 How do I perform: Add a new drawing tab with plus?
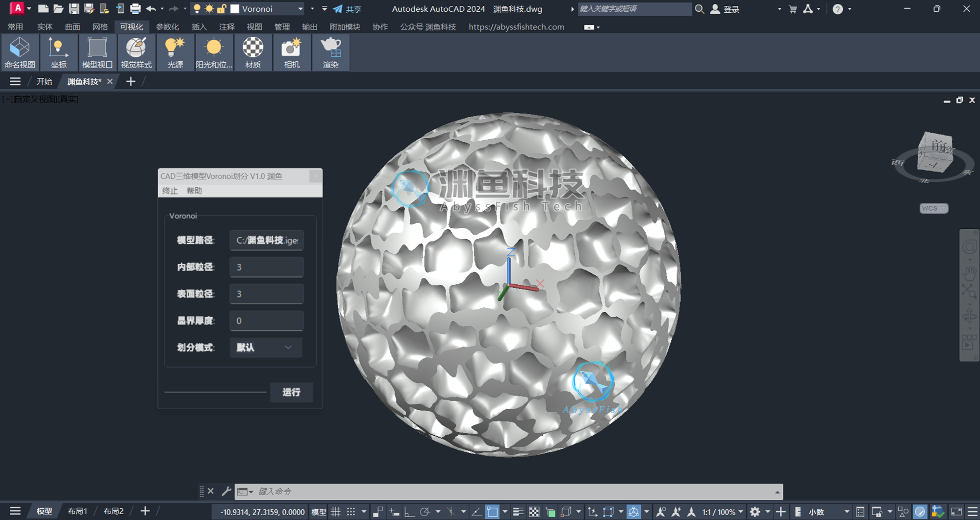pyautogui.click(x=130, y=81)
